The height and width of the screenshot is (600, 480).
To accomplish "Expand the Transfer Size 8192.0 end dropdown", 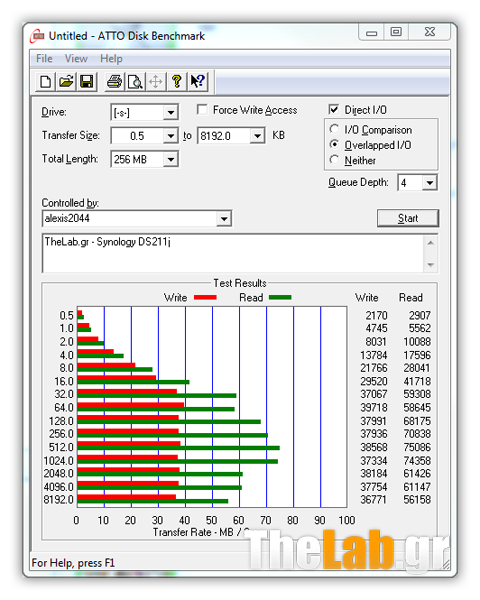I will pyautogui.click(x=257, y=135).
